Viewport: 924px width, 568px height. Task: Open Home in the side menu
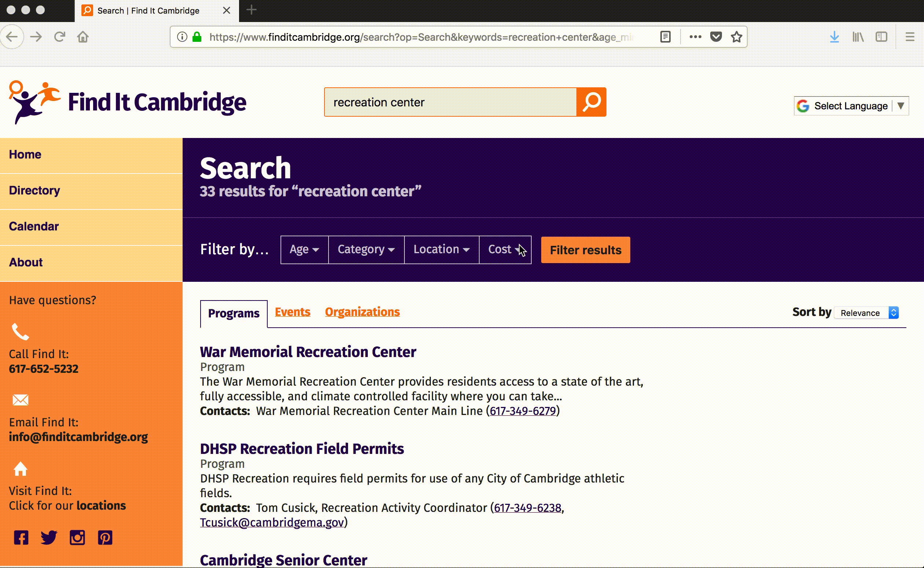91,155
